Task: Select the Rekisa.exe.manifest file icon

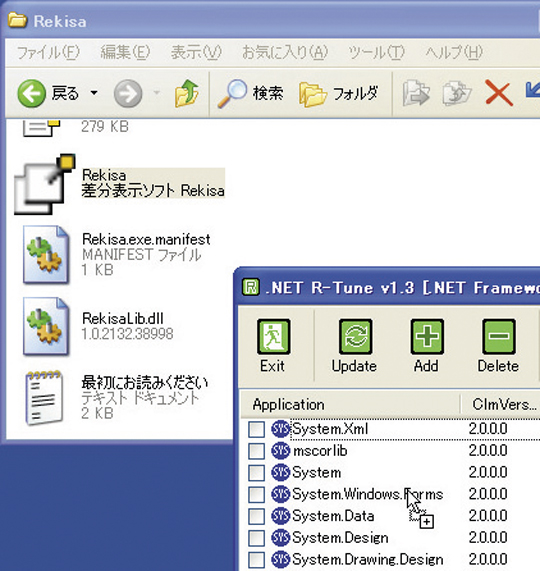Action: (x=46, y=255)
